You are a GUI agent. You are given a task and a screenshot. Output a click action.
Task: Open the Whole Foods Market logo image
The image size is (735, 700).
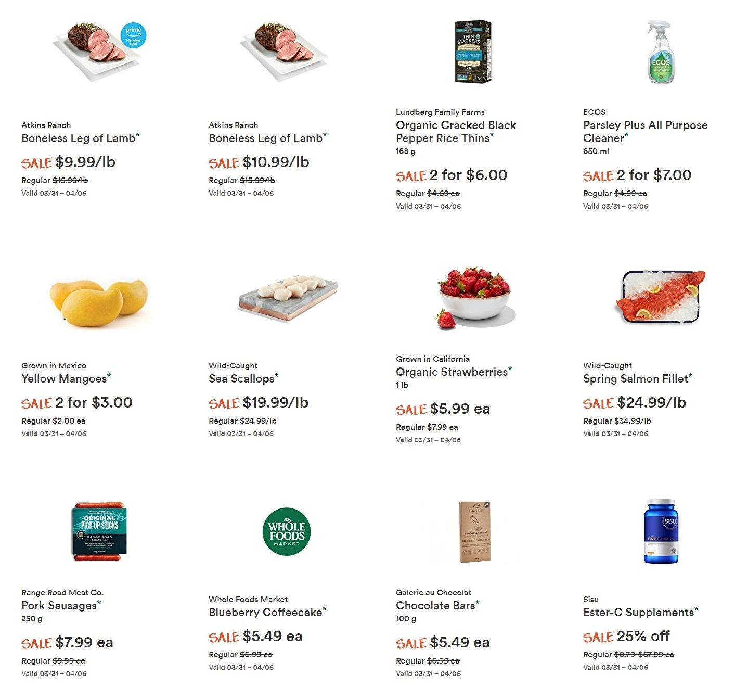[287, 531]
